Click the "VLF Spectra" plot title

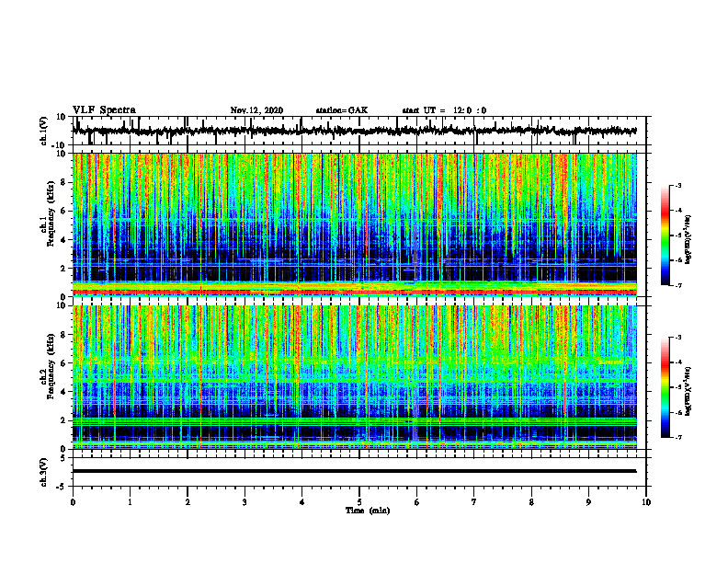(104, 110)
